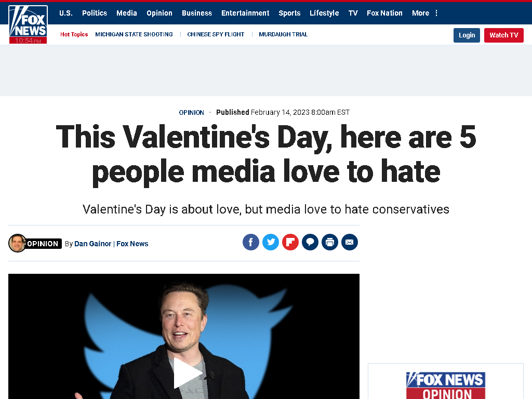
Task: Click the black OPINION badge by author
Action: coord(43,244)
